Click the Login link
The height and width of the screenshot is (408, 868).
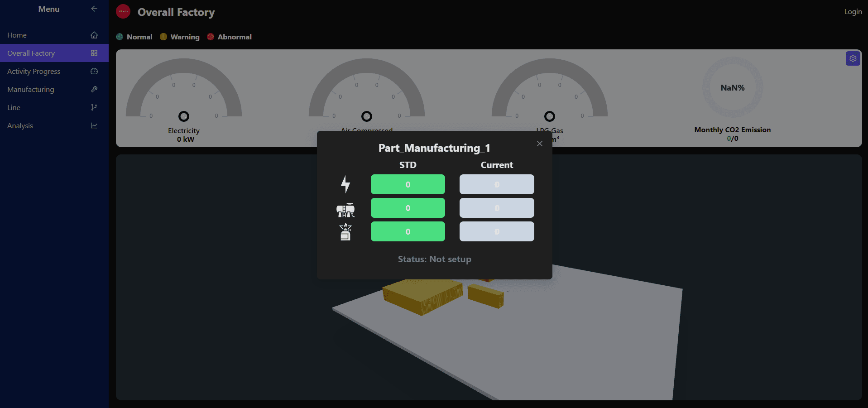coord(853,11)
